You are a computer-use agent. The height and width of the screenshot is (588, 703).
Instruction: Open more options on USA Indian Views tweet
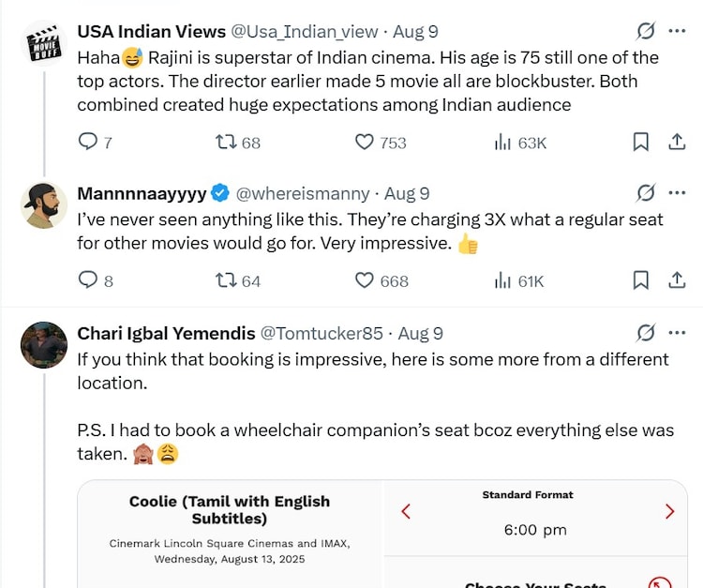click(x=677, y=31)
